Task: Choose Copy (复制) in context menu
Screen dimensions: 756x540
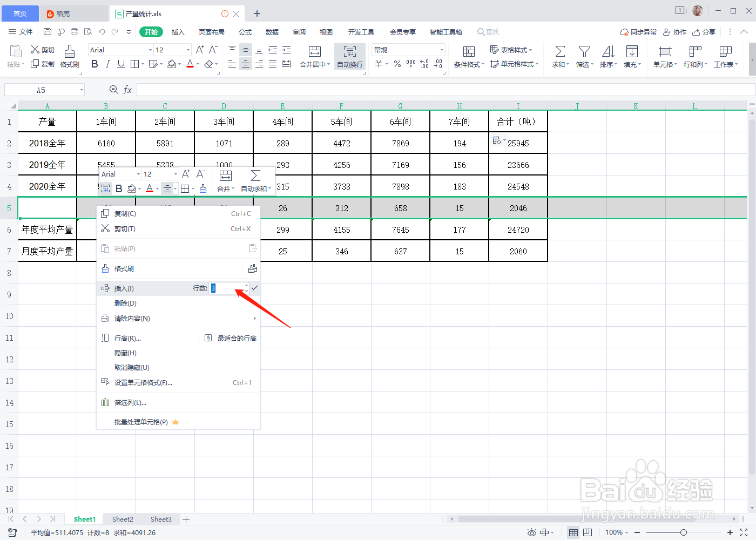Action: 178,213
